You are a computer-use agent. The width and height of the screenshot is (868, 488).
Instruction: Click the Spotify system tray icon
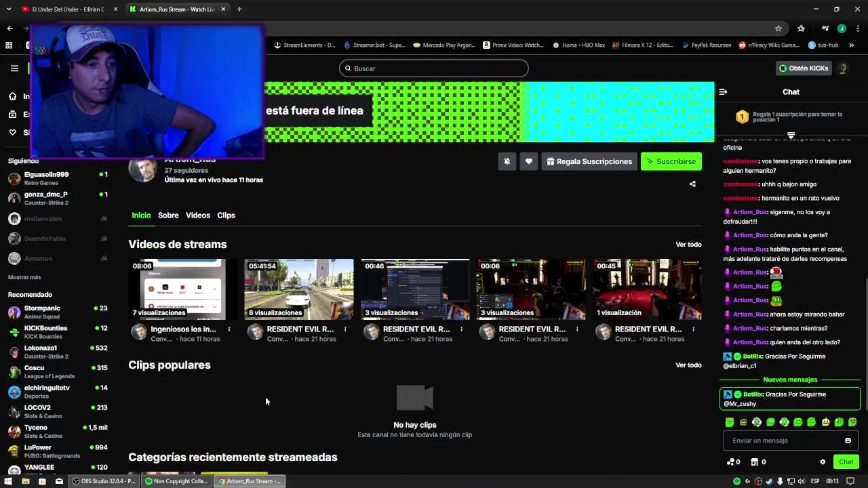pyautogui.click(x=736, y=481)
